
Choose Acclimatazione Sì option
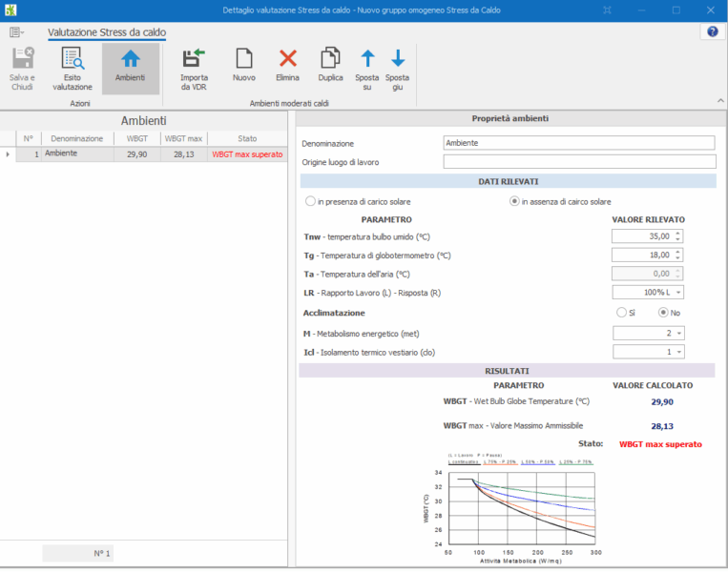[621, 312]
